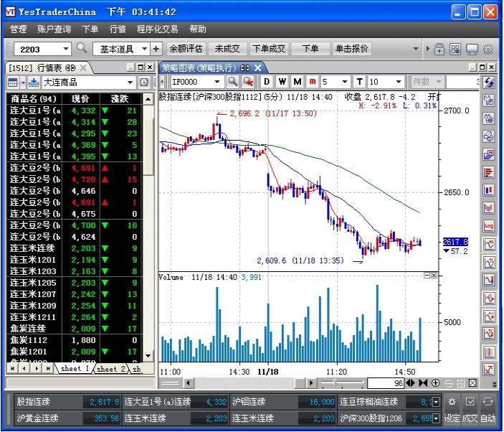This screenshot has height=432, width=504.
Task: Open the 账户查询 menu
Action: tap(54, 29)
